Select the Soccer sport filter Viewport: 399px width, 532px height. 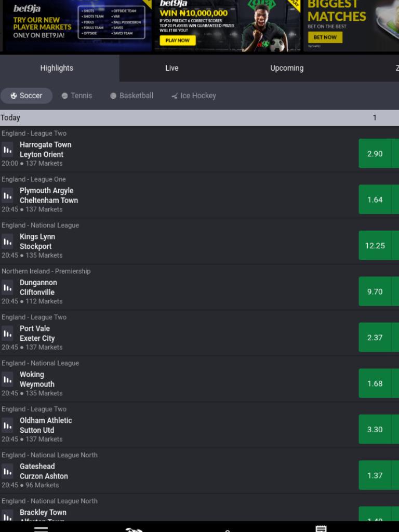point(26,96)
